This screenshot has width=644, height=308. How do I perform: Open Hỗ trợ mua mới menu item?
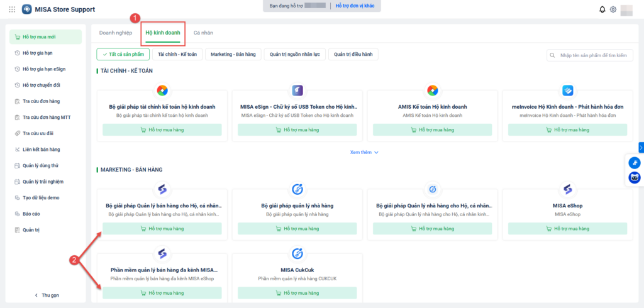coord(45,37)
